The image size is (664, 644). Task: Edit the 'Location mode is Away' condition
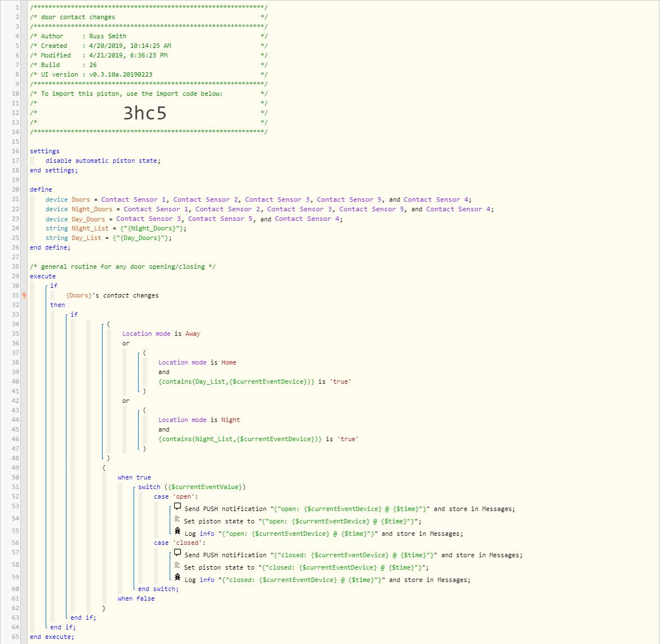[161, 334]
